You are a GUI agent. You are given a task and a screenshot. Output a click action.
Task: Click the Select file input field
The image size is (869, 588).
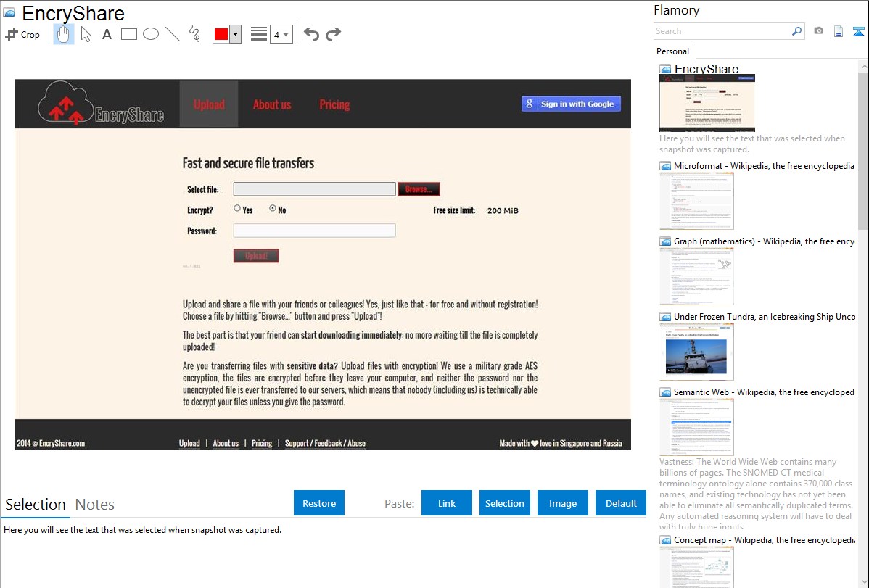[x=314, y=189]
